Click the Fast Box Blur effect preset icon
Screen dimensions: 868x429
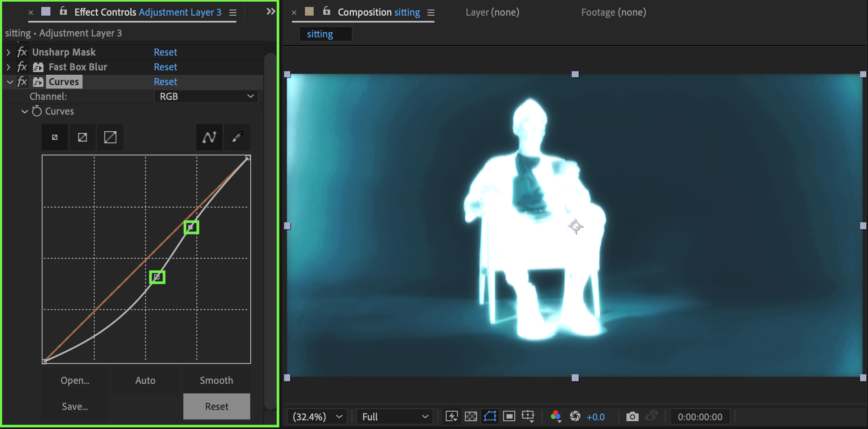(x=38, y=67)
